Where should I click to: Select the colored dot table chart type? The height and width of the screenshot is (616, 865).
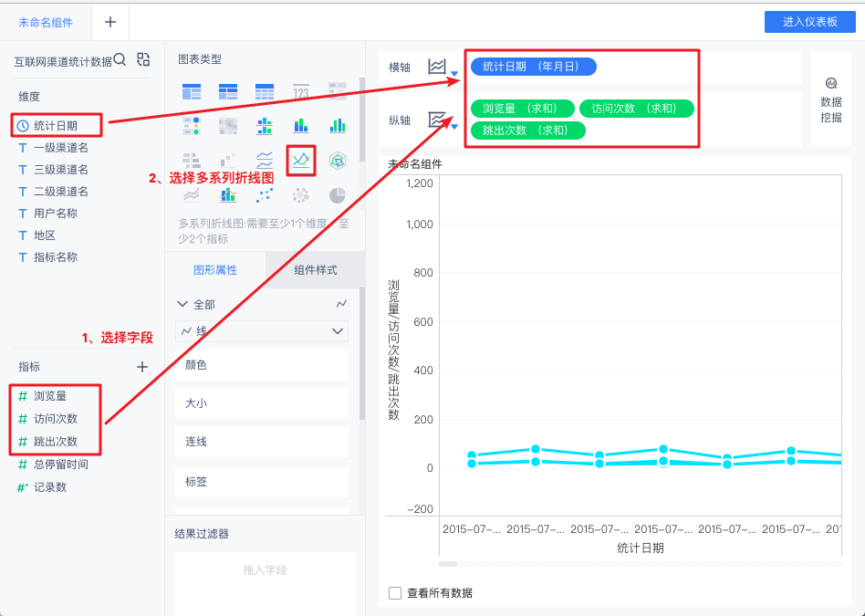pyautogui.click(x=192, y=126)
